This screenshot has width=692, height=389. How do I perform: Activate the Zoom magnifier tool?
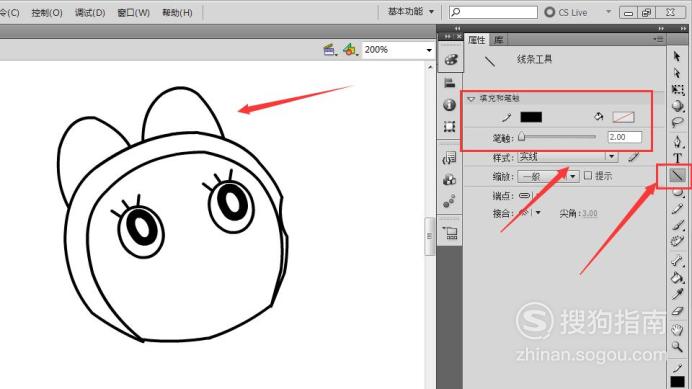tap(677, 347)
